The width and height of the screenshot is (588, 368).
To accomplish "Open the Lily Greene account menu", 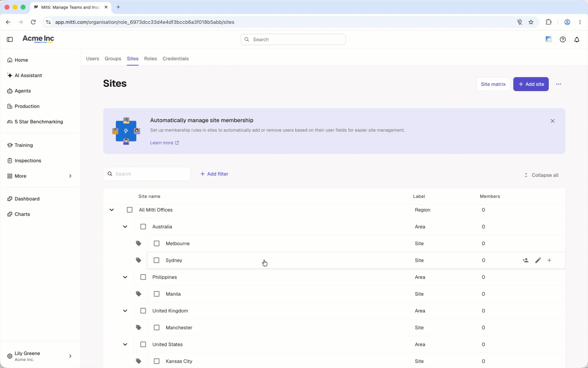I will pos(40,356).
